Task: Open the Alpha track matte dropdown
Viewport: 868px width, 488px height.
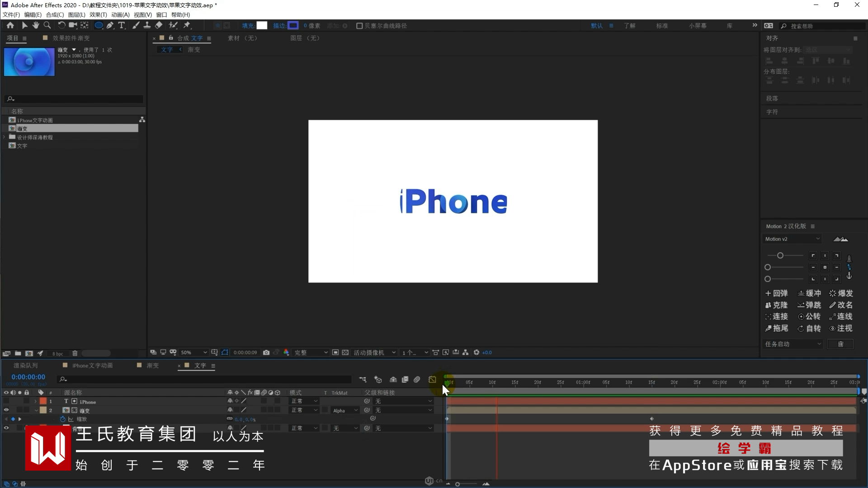Action: coord(345,410)
